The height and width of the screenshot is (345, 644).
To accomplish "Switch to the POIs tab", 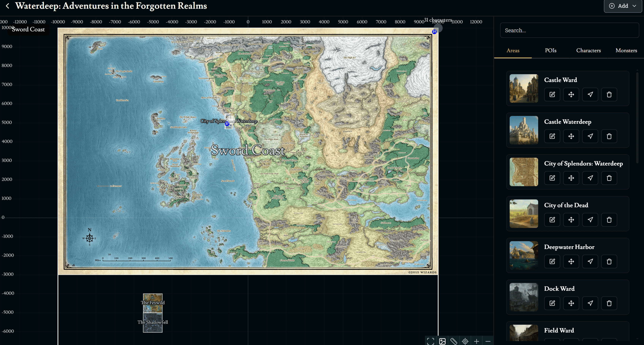I will coord(551,50).
